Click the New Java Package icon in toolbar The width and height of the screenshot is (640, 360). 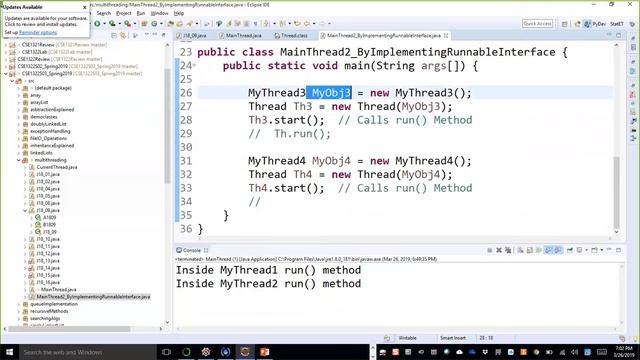click(x=144, y=24)
